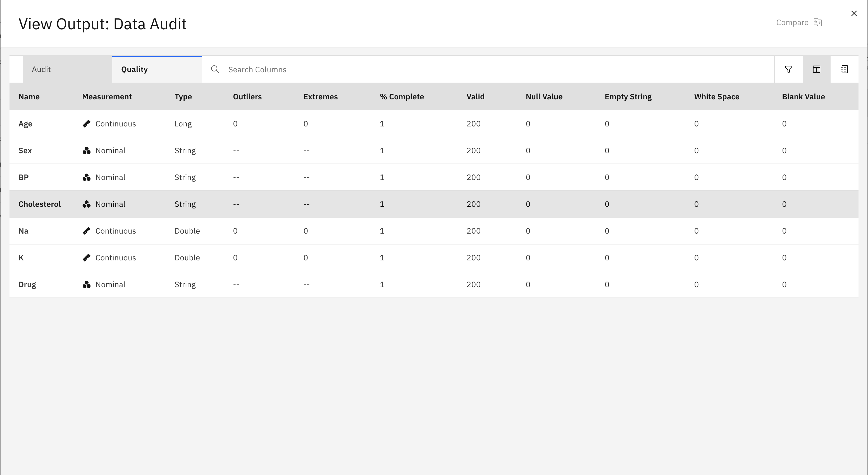Click the Nominal icon in Sex row

tap(87, 150)
